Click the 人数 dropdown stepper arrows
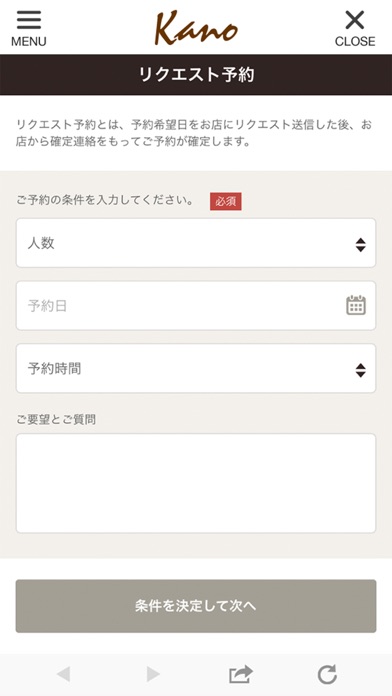 pyautogui.click(x=360, y=245)
